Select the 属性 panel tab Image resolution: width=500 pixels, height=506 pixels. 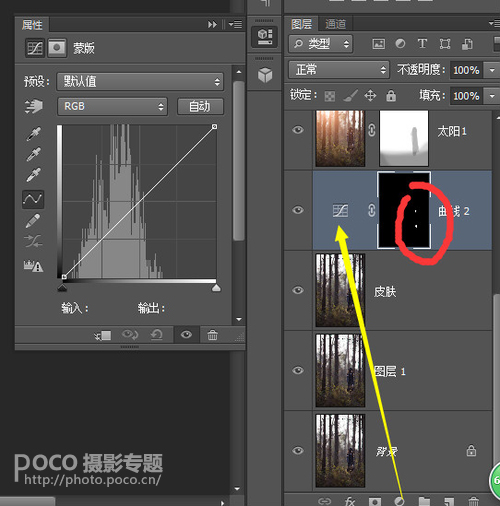[32, 25]
